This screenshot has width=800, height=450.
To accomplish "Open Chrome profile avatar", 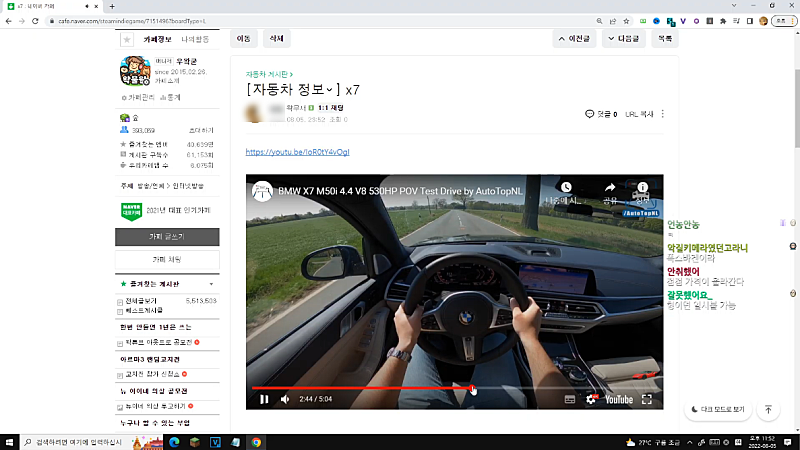I will pos(763,21).
